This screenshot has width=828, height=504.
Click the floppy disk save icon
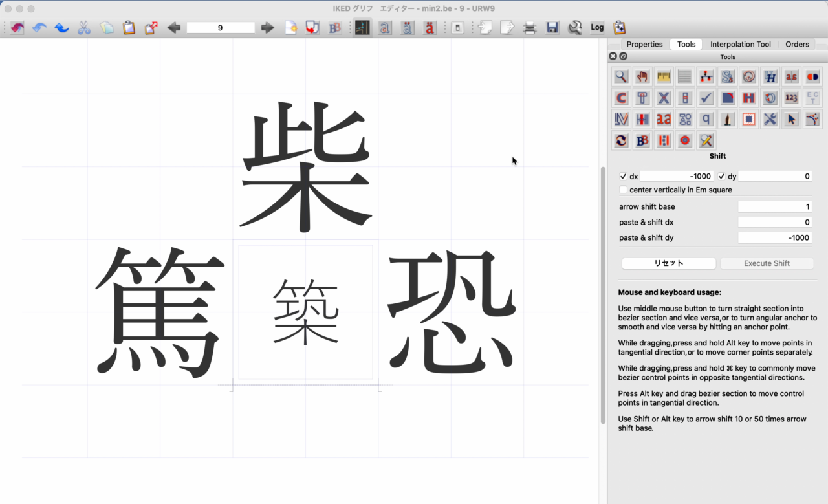(552, 28)
